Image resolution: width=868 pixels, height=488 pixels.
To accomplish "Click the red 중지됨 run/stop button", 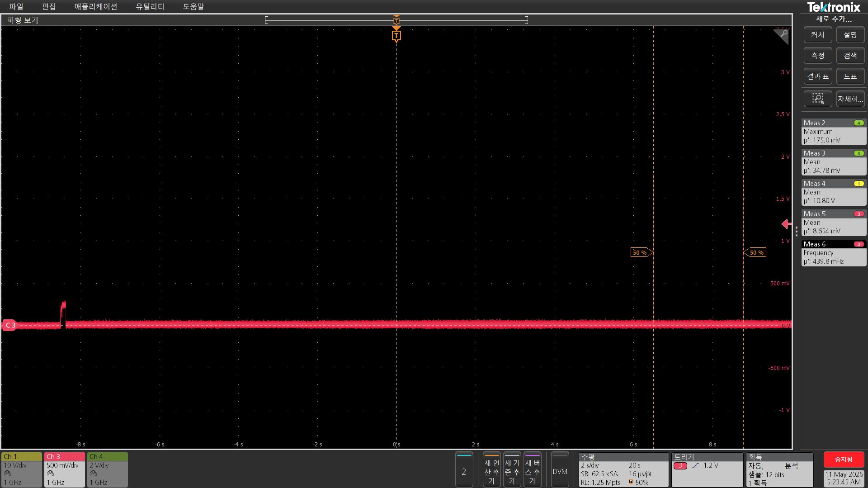I will (844, 460).
